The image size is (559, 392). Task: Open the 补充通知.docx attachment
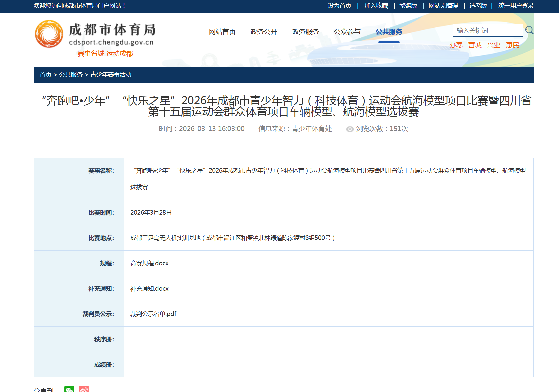[149, 289]
